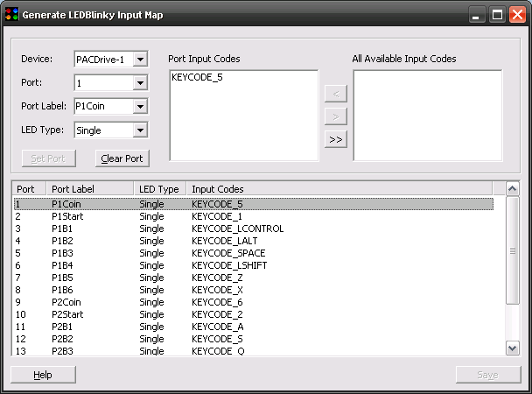Click the list scrollbar down arrow
The width and height of the screenshot is (532, 394).
pyautogui.click(x=513, y=348)
